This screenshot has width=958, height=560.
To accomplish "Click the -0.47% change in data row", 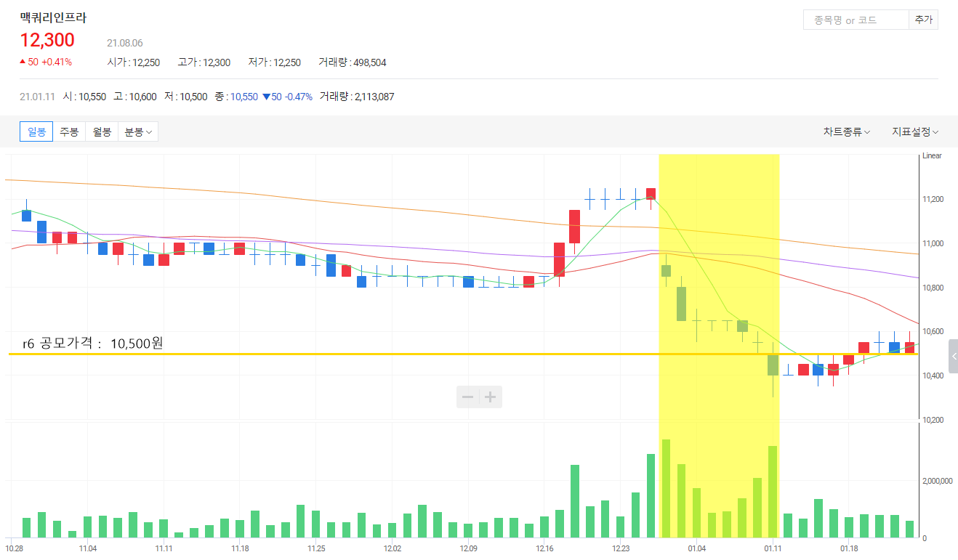I will pyautogui.click(x=299, y=97).
